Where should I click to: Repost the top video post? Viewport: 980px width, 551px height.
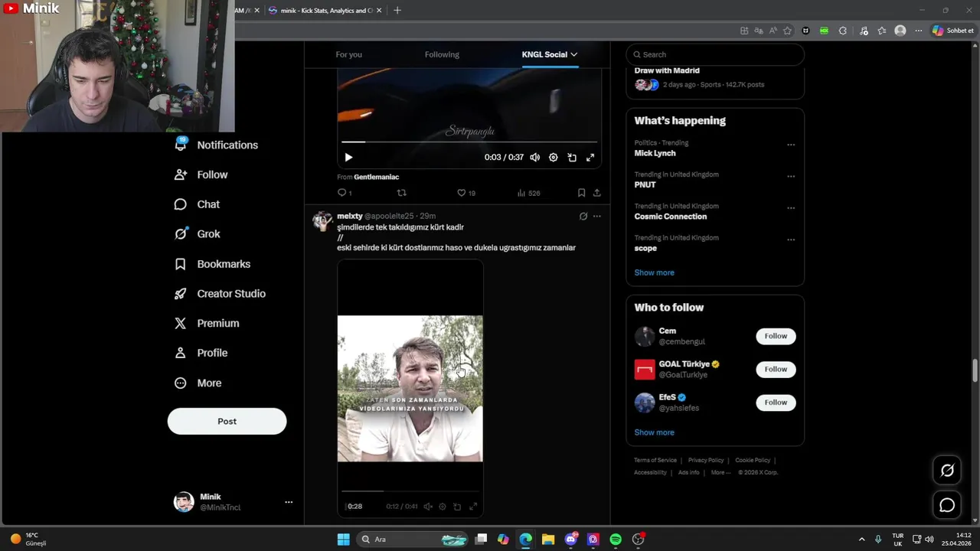[x=401, y=193]
